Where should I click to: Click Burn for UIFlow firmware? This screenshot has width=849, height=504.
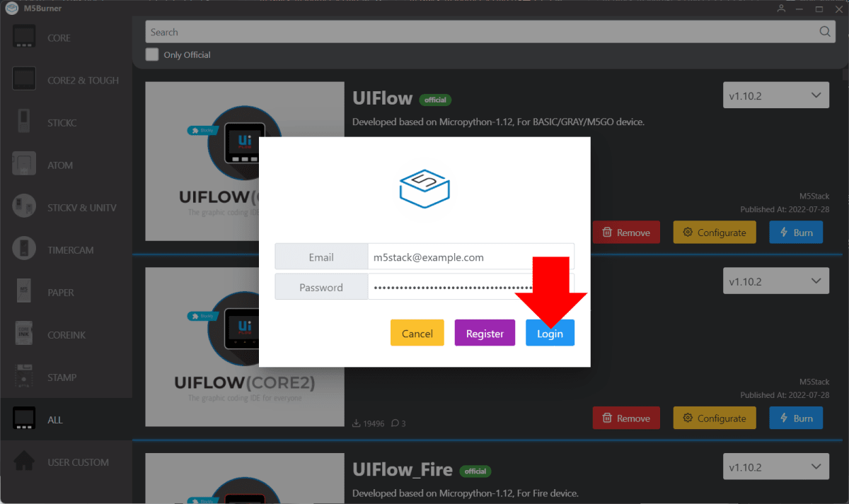796,232
